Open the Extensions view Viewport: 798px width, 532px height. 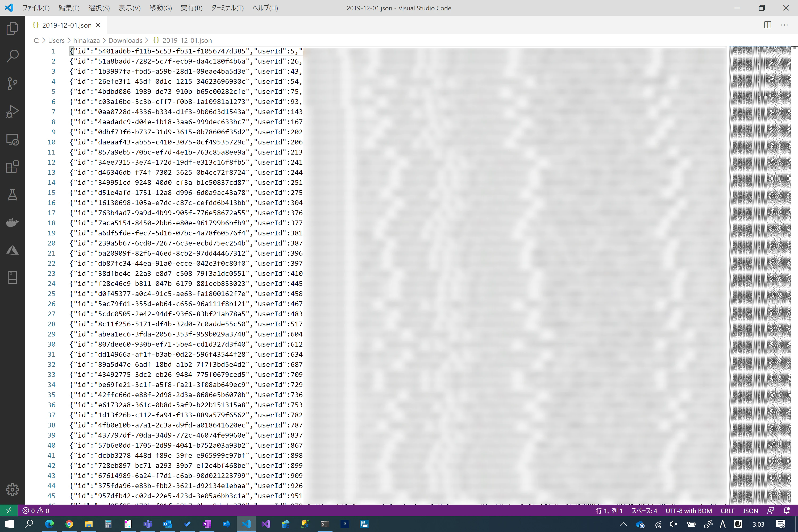coord(13,167)
